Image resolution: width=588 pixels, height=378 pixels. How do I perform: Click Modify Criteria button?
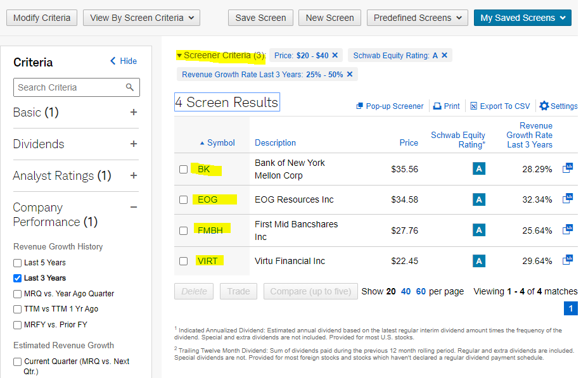click(x=42, y=18)
